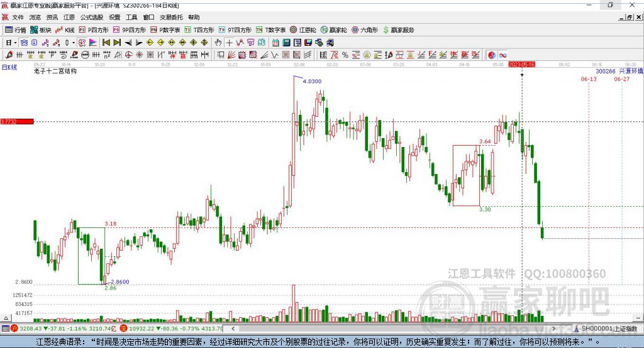Restore the inner chart window
Viewport: 644px width, 348px height.
click(x=630, y=17)
